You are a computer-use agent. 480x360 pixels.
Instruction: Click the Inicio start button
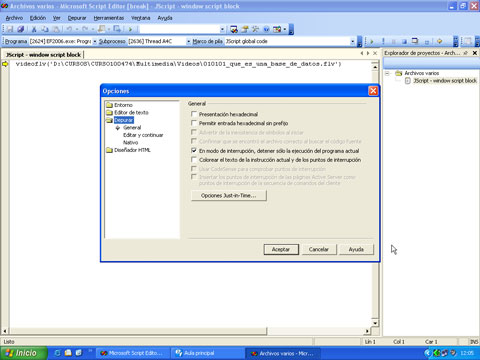point(23,353)
